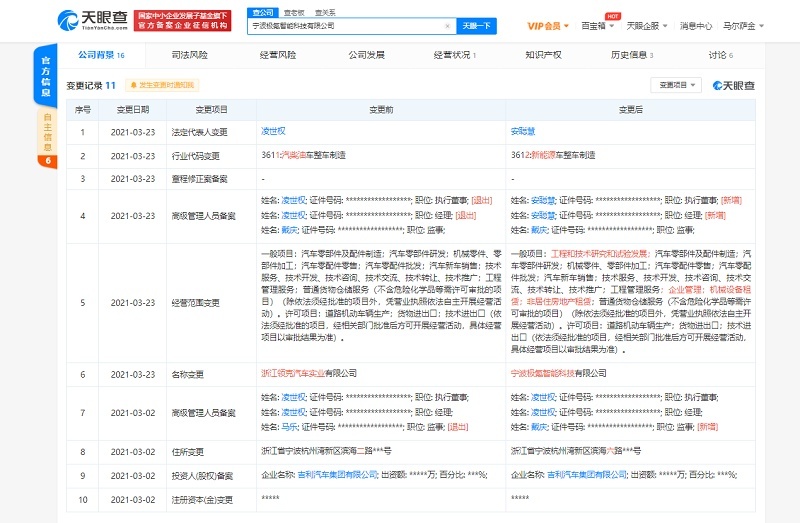Select the 查关系 search tab
The width and height of the screenshot is (800, 523).
325,13
